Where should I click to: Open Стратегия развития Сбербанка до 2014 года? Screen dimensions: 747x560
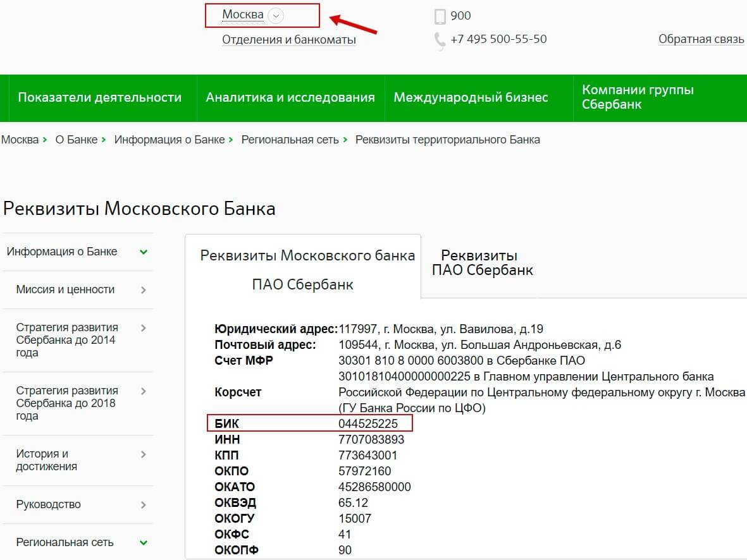point(67,340)
